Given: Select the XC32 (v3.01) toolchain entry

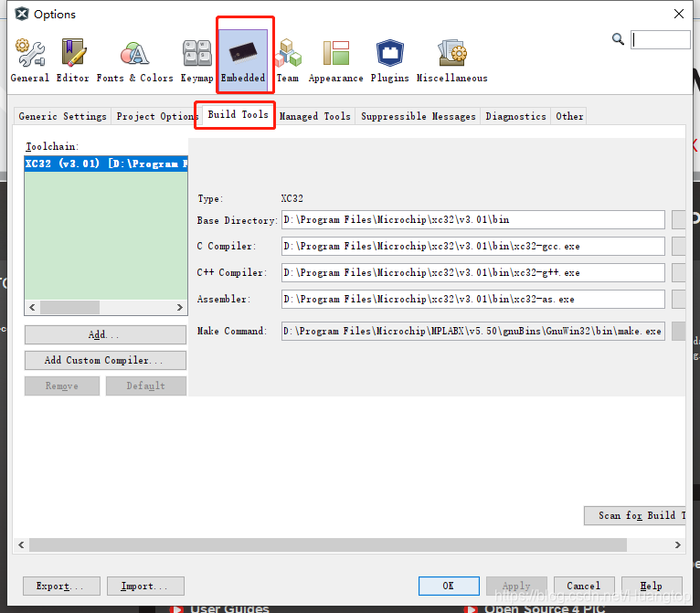Looking at the screenshot, I should coord(106,164).
